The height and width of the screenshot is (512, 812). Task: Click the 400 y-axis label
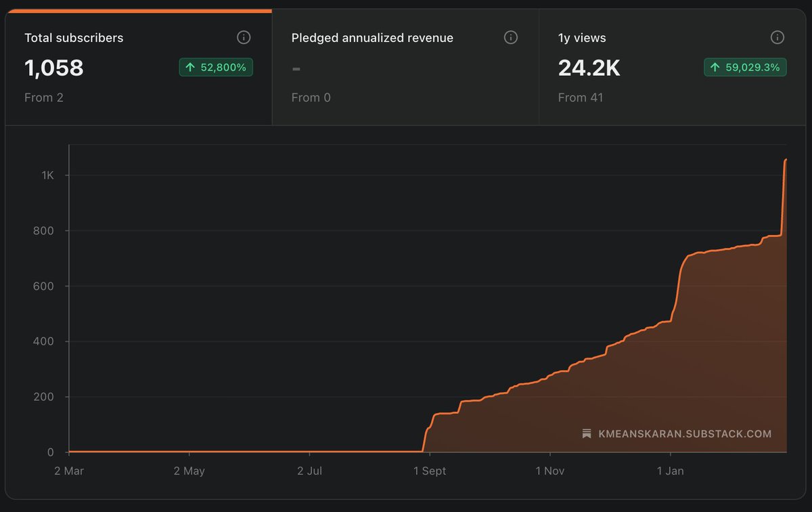coord(45,341)
